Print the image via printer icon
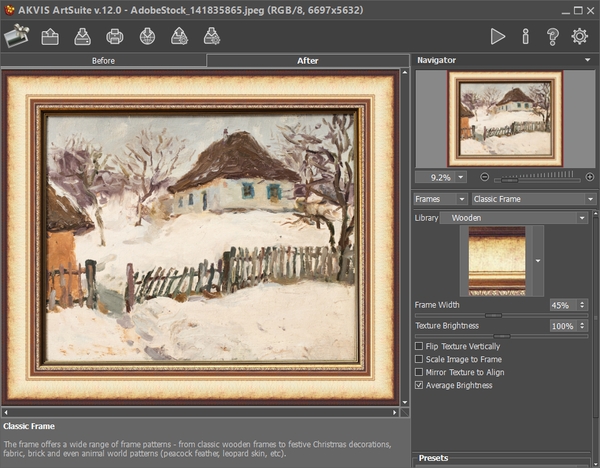Image resolution: width=600 pixels, height=468 pixels. tap(115, 37)
